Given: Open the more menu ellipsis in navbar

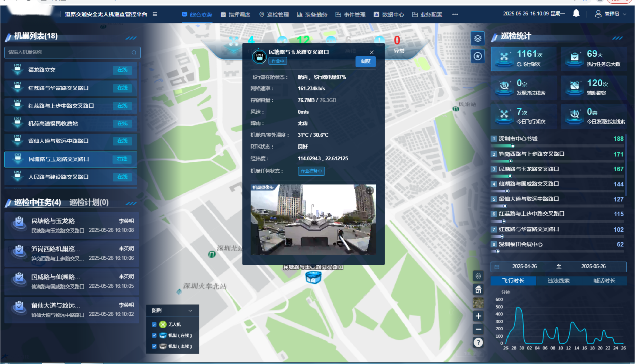Looking at the screenshot, I should pos(455,14).
